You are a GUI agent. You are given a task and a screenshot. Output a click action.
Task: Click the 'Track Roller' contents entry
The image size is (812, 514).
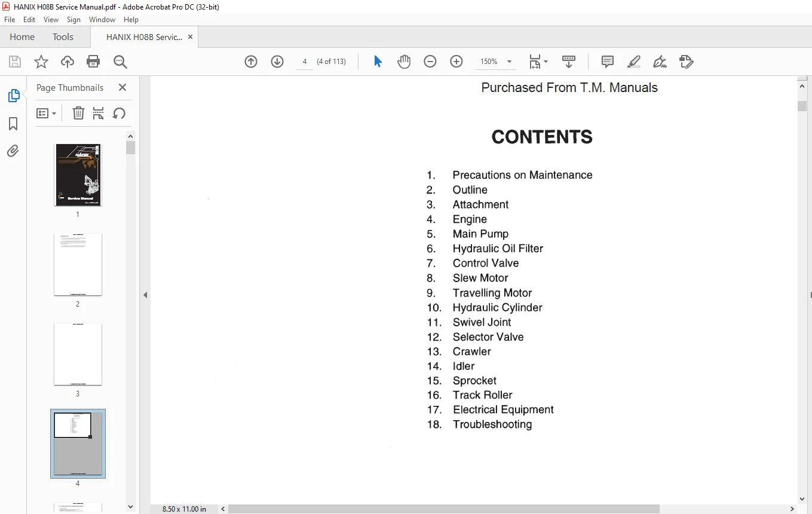482,395
